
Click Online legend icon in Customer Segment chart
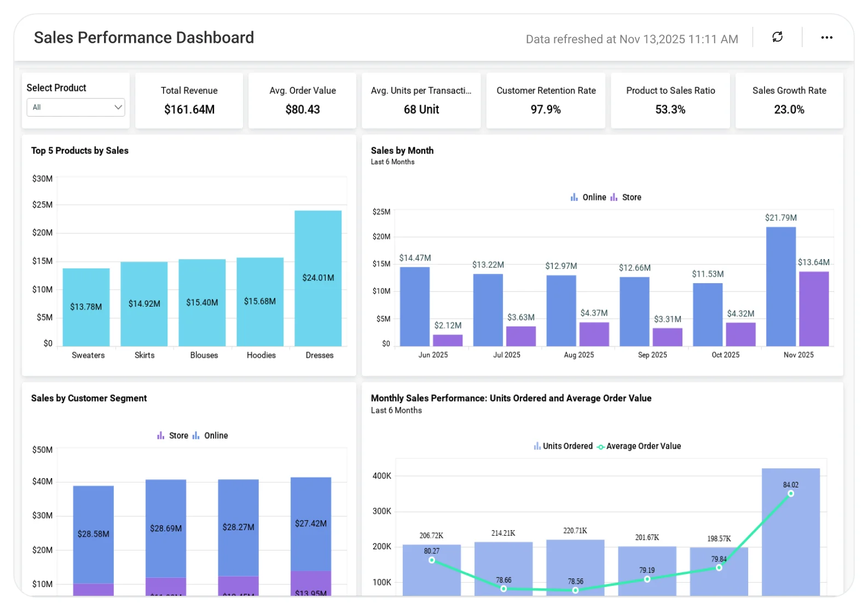[x=196, y=435]
